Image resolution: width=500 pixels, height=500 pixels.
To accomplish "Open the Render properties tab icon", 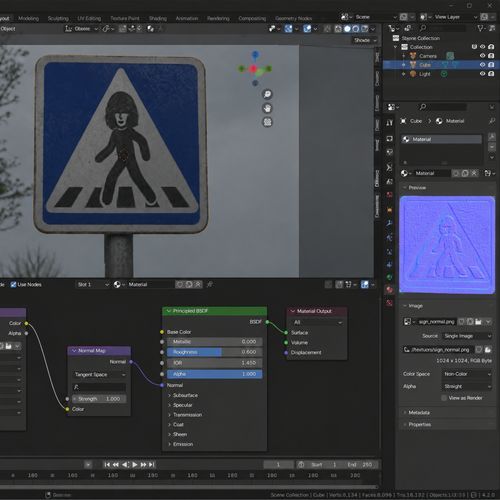I will point(389,139).
